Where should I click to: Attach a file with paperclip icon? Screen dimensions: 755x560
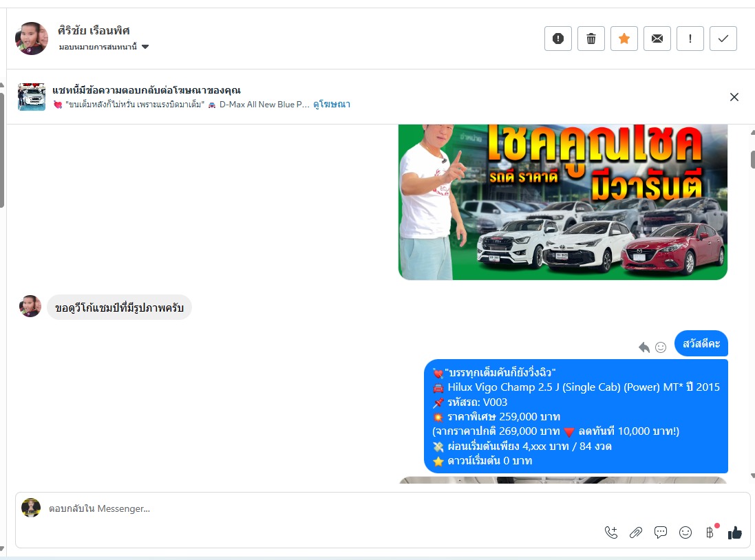[x=635, y=532]
